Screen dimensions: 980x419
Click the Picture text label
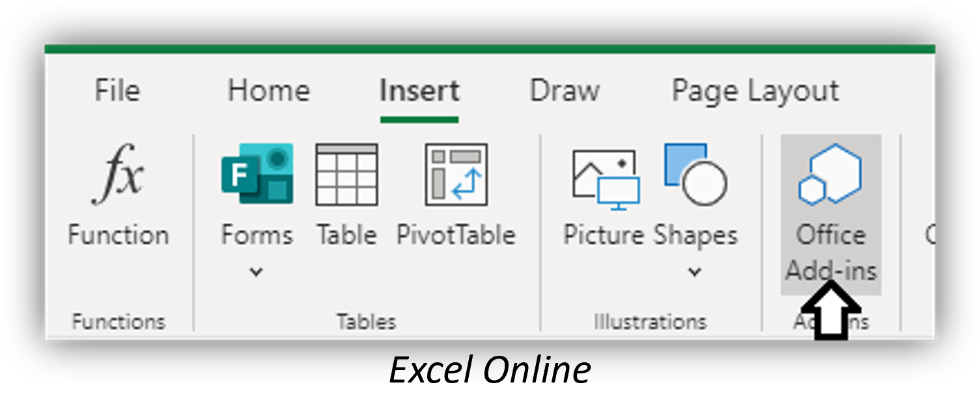(604, 235)
